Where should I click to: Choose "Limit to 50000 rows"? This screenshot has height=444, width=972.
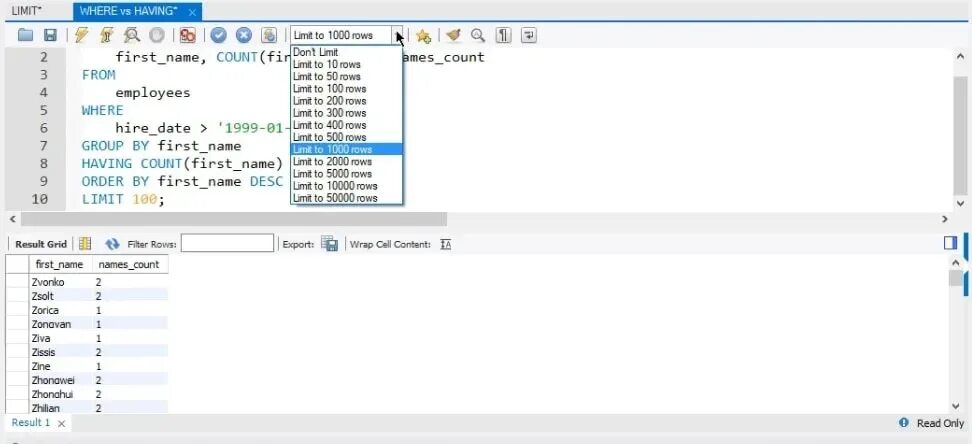(347, 198)
